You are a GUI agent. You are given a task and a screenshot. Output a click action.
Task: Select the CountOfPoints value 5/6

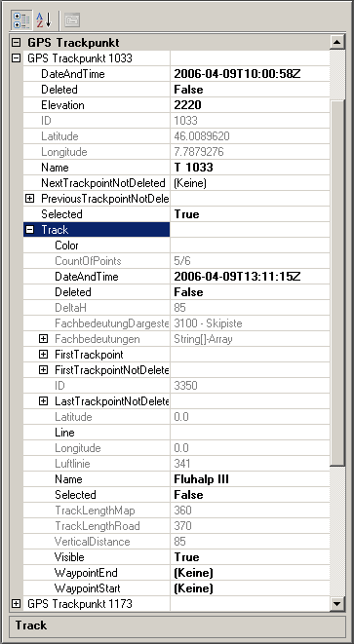point(182,261)
